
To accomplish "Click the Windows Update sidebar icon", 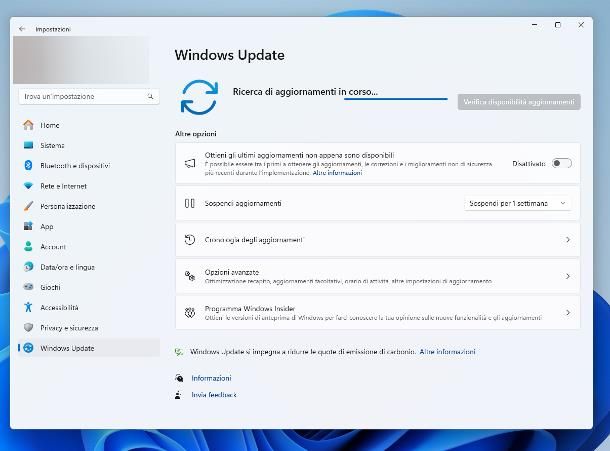I will [28, 348].
